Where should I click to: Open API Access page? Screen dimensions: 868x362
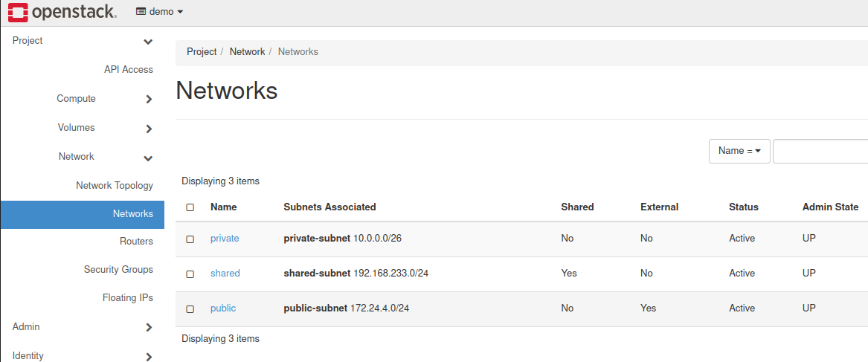pos(129,70)
